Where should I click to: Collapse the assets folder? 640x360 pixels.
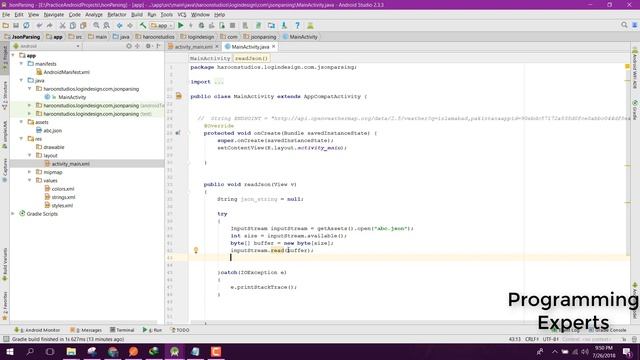coord(21,122)
